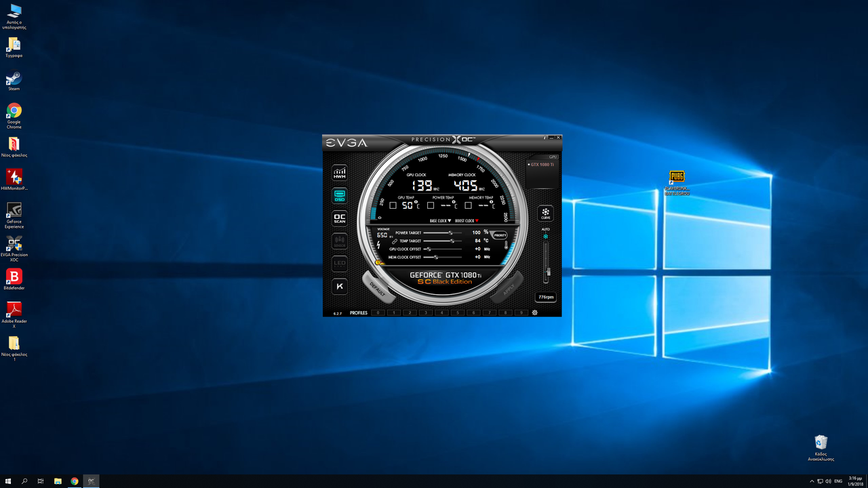This screenshot has width=868, height=488.
Task: Open the Windows Start menu
Action: (x=8, y=481)
